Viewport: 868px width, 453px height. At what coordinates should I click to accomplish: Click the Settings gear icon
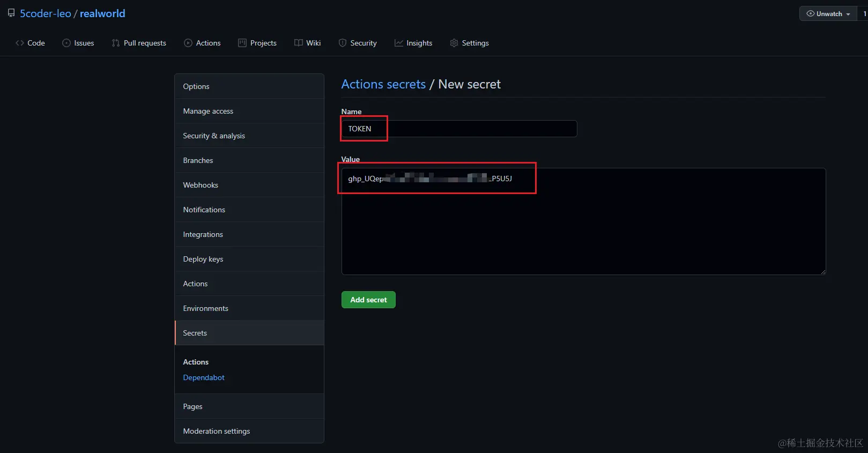coord(454,43)
